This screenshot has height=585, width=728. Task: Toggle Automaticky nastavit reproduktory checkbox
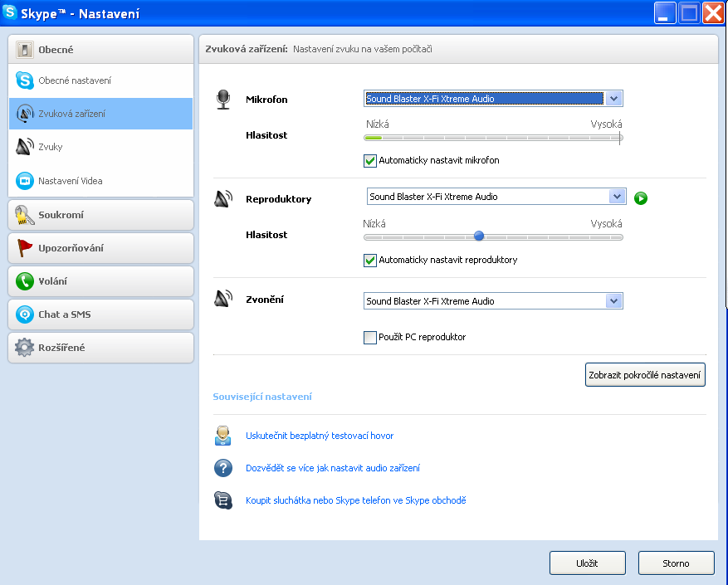coord(370,260)
